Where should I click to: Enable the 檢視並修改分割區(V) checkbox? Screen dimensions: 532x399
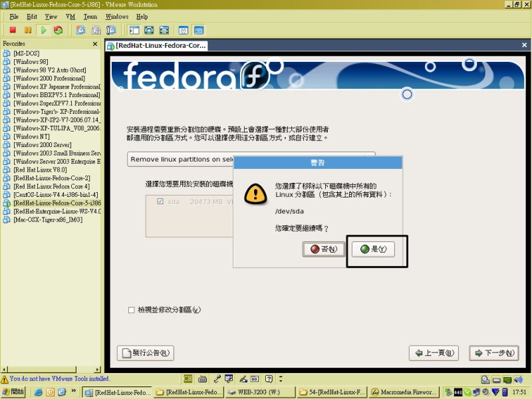(131, 310)
